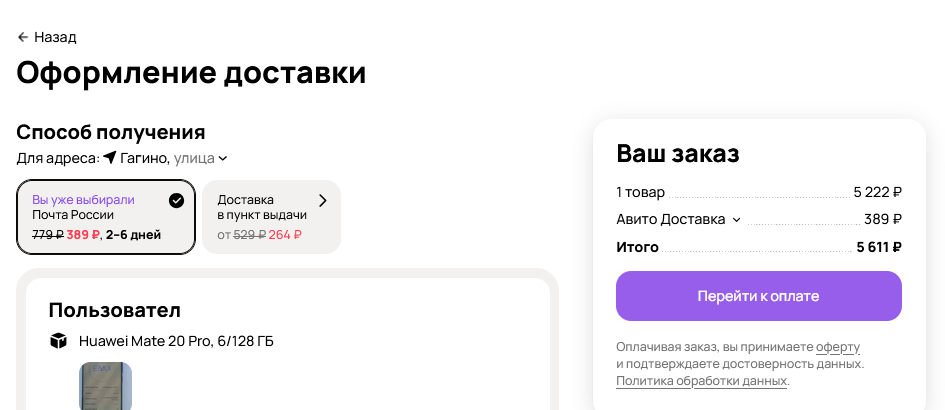Open Политика обработки данных link

coord(702,381)
